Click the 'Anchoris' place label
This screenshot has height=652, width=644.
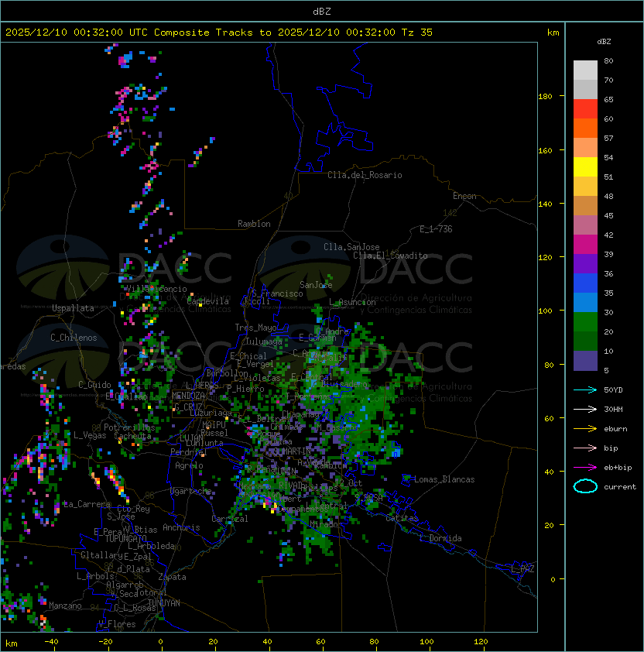pos(181,527)
